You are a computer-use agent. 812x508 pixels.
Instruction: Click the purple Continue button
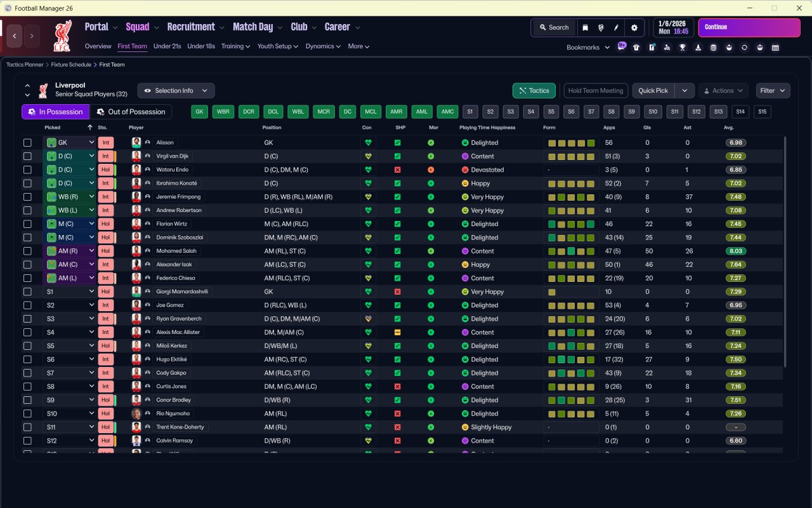pyautogui.click(x=749, y=27)
